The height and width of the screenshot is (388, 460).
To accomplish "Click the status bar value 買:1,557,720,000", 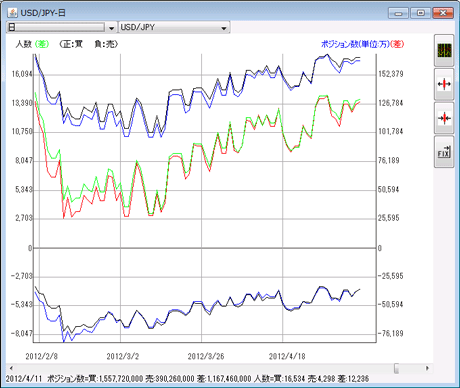I will tap(115, 379).
